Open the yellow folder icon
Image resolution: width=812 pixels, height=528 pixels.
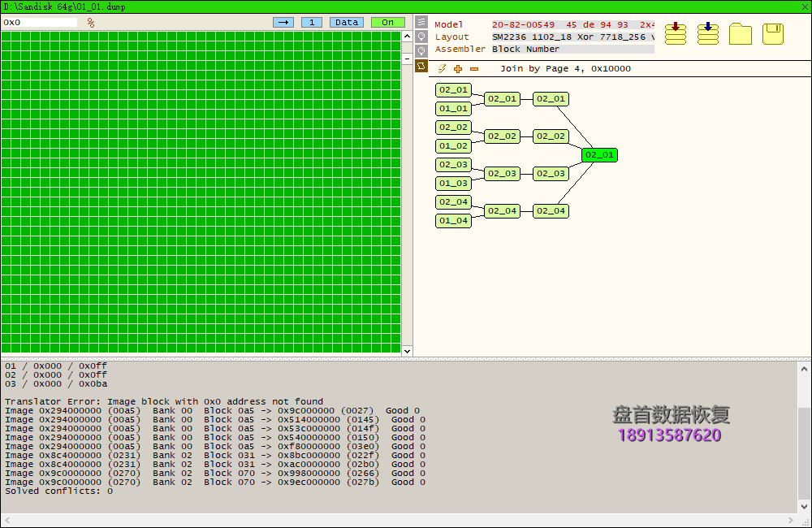click(x=741, y=33)
